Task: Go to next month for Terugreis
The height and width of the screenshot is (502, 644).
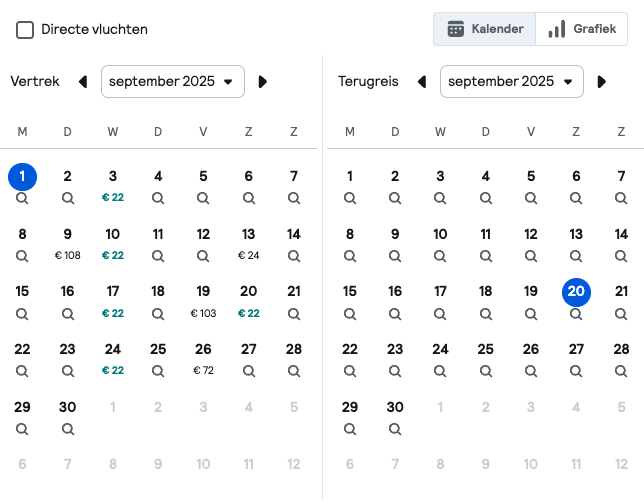Action: pyautogui.click(x=602, y=82)
